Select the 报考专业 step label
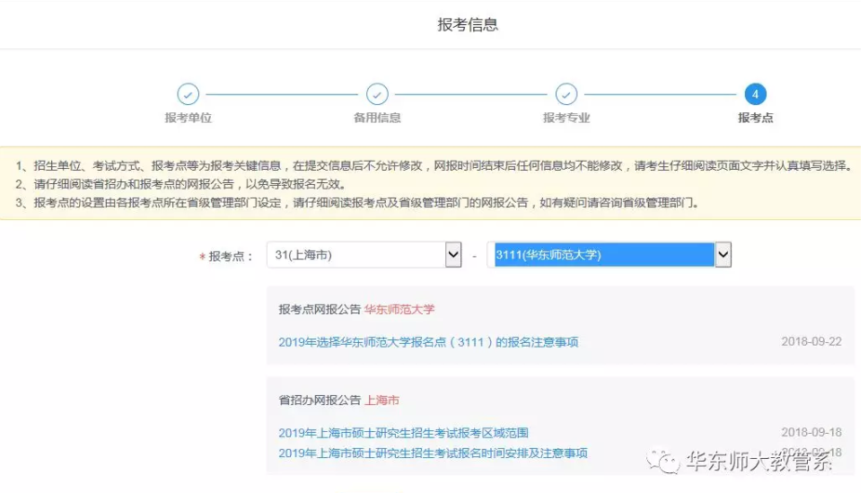Image resolution: width=868 pixels, height=493 pixels. click(x=566, y=118)
